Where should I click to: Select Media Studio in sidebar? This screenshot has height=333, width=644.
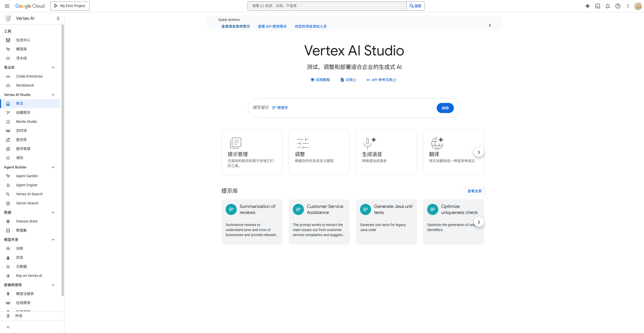coord(26,122)
